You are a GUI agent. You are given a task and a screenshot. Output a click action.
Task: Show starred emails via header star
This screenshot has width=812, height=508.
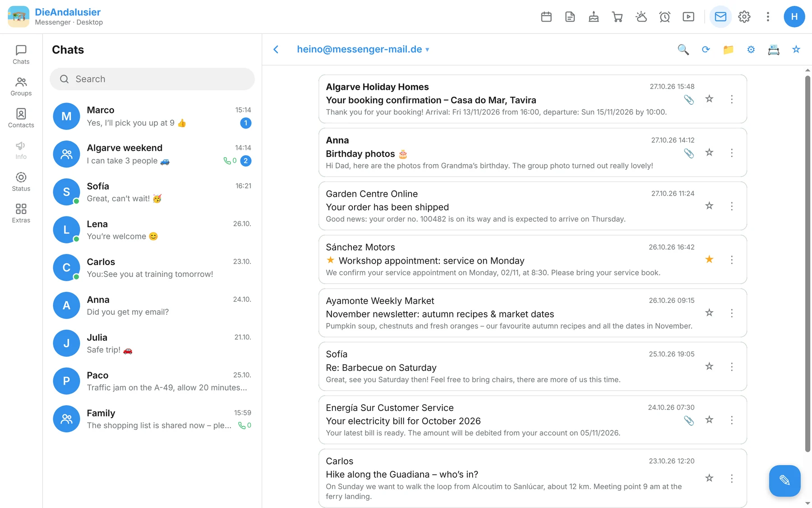[796, 50]
